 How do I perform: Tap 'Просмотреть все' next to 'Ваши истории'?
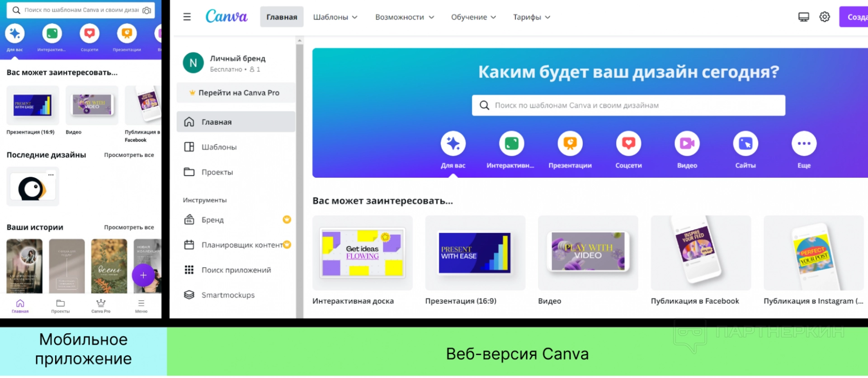(129, 227)
